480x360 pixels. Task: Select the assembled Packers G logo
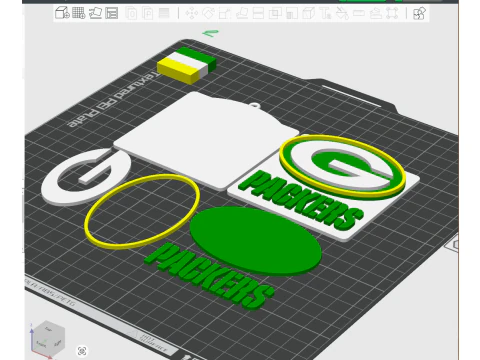343,166
